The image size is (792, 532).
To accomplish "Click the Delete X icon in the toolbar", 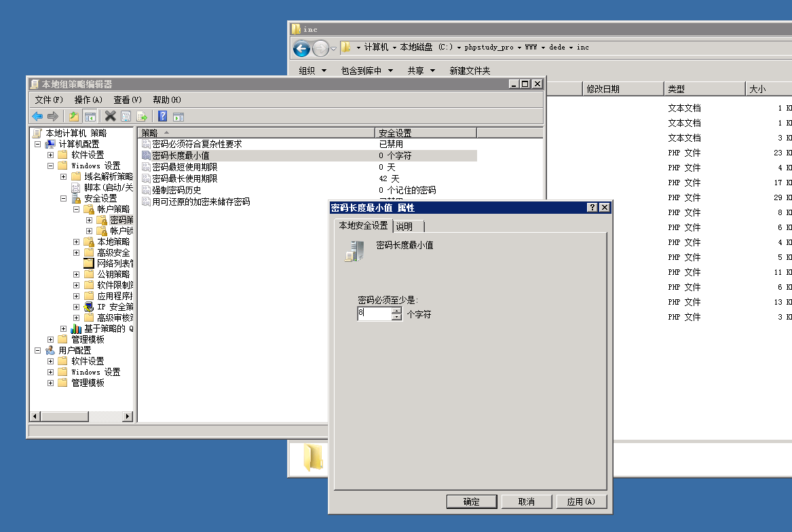I will point(110,116).
